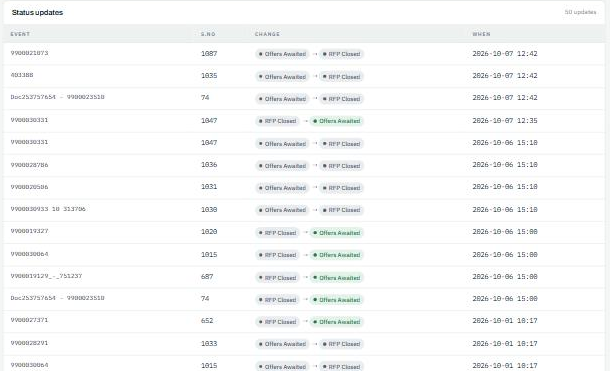The width and height of the screenshot is (610, 371).
Task: Open event 403388
Action: [x=22, y=75]
